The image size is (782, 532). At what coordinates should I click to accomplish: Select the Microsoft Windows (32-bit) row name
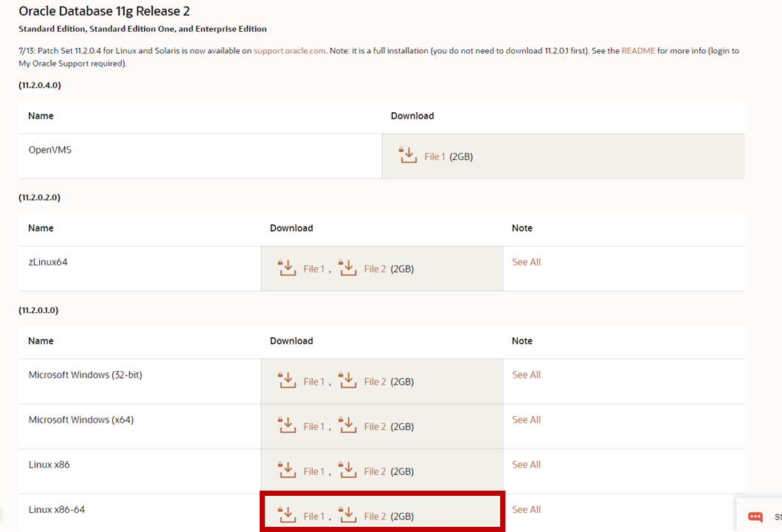[86, 375]
